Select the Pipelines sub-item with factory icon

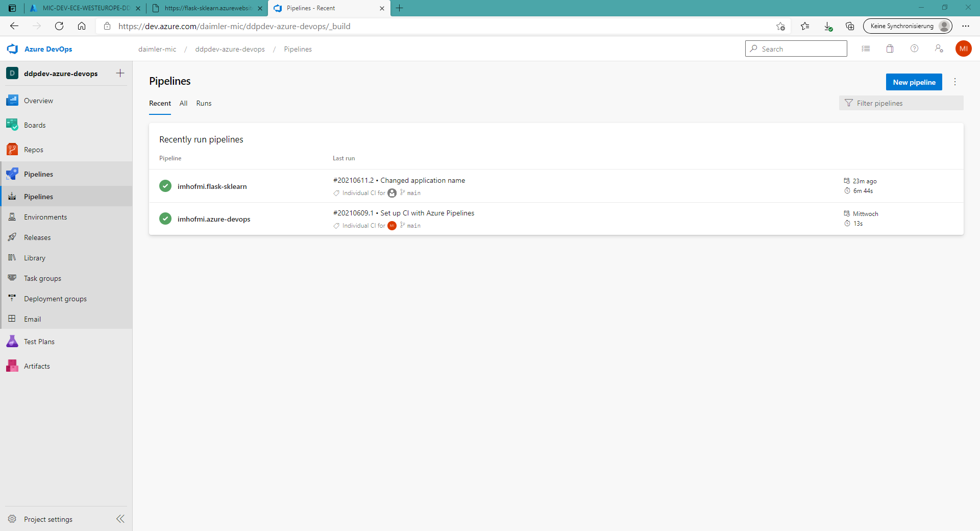(66, 197)
